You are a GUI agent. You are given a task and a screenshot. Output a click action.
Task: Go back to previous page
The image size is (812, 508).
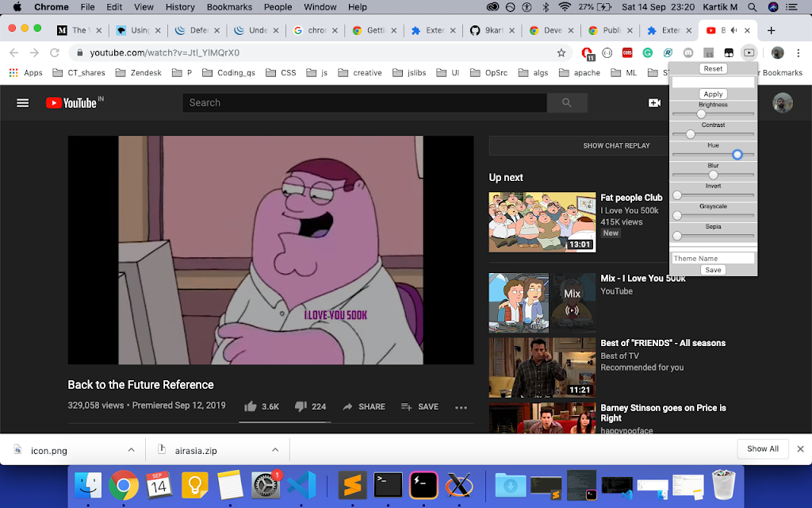[x=14, y=52]
